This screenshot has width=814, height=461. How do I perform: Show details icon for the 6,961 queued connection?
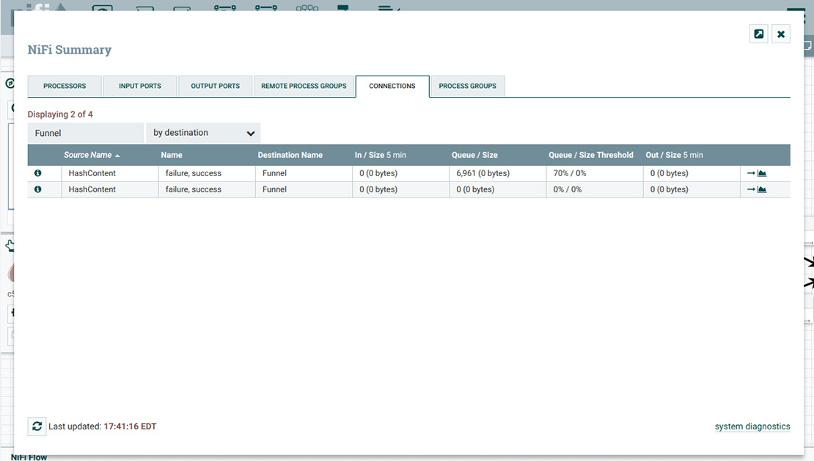(38, 173)
